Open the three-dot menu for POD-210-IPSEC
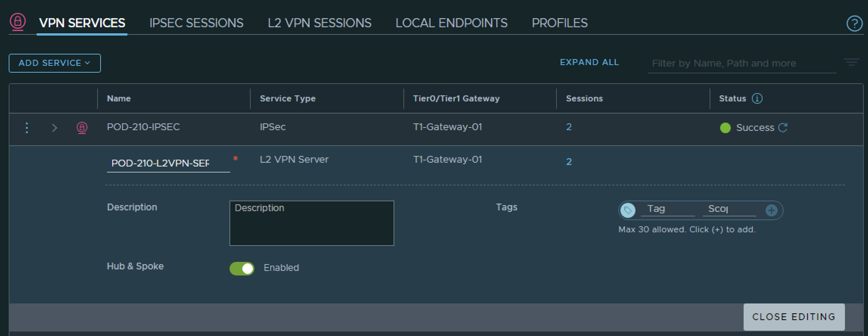Screen dimensions: 868x336 coord(26,128)
